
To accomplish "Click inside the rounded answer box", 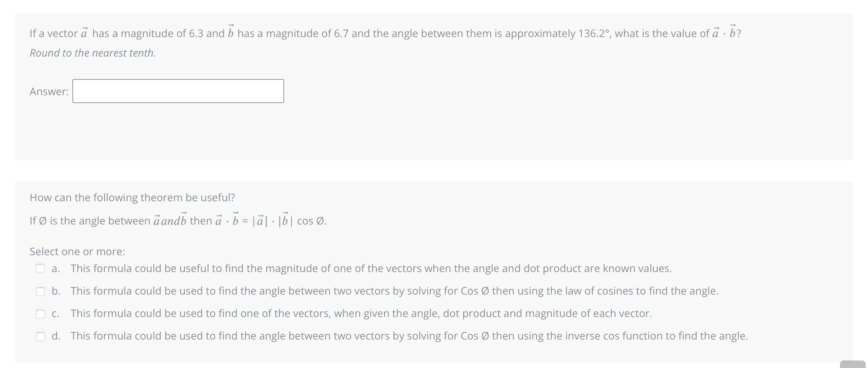I will 178,91.
